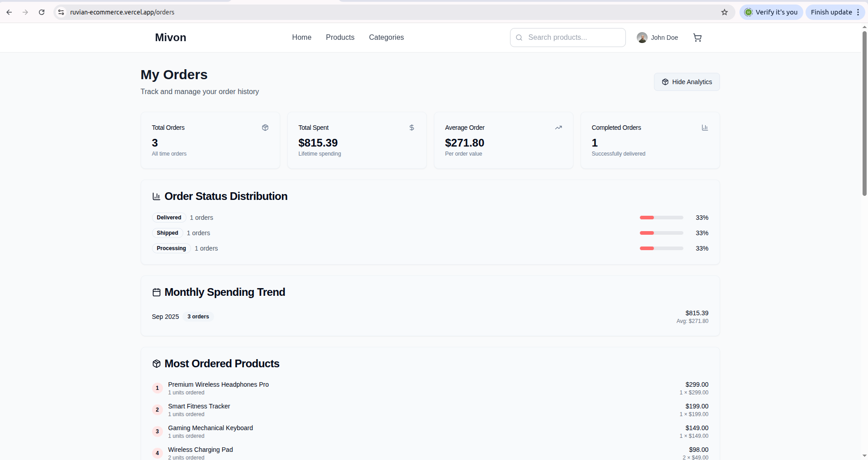Reload the page with the refresh icon
The width and height of the screenshot is (868, 460).
[x=42, y=12]
